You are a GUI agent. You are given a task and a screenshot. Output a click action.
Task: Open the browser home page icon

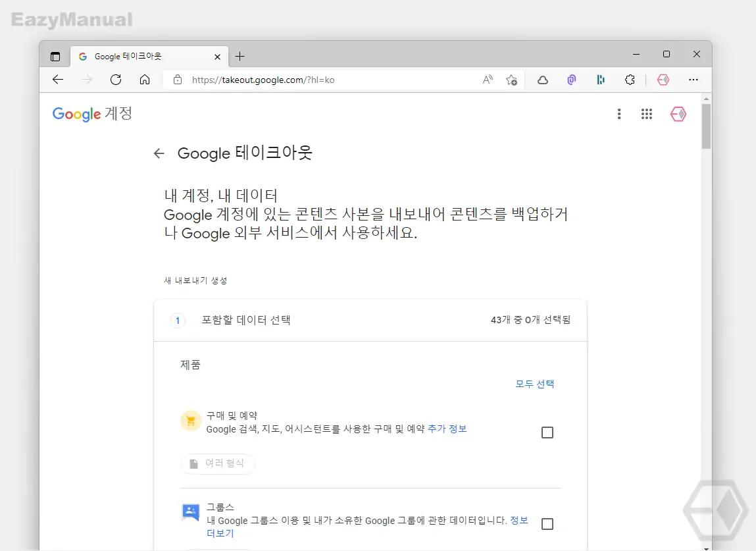click(145, 80)
